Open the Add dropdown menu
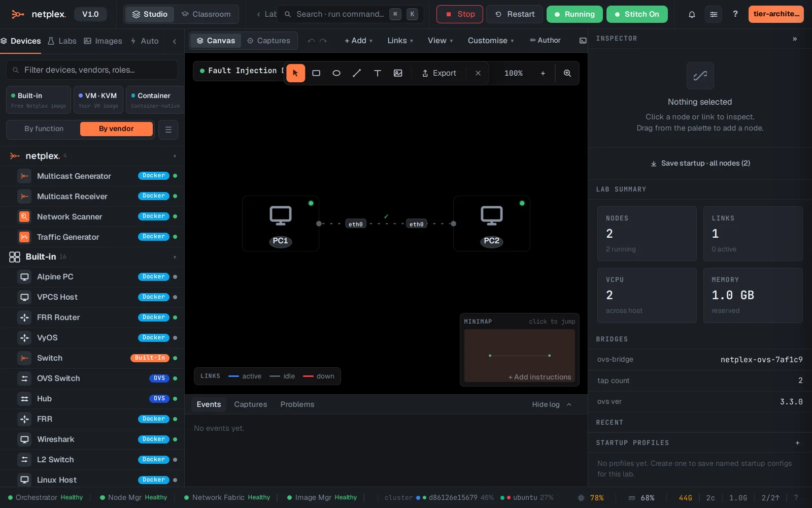Image resolution: width=812 pixels, height=508 pixels. coord(358,41)
